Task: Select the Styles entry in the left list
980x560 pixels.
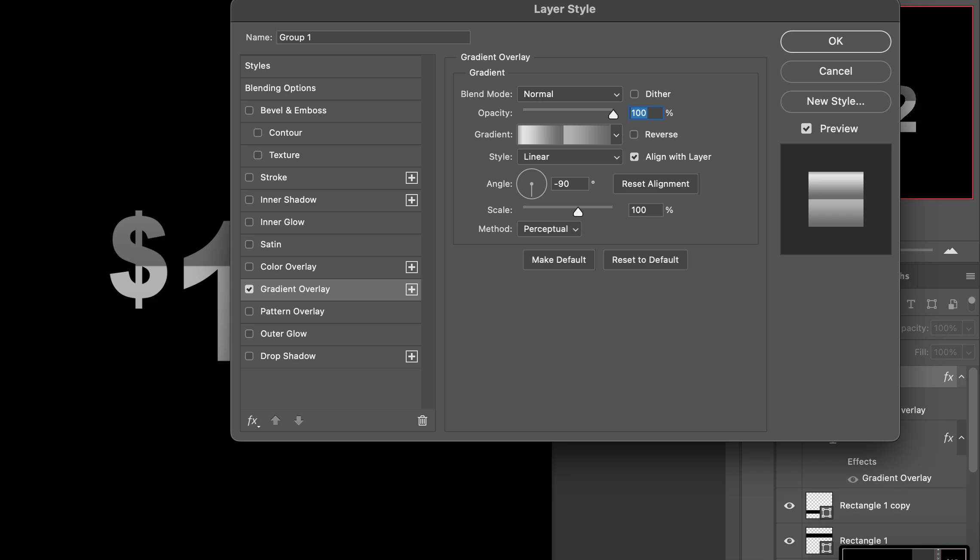Action: click(257, 66)
